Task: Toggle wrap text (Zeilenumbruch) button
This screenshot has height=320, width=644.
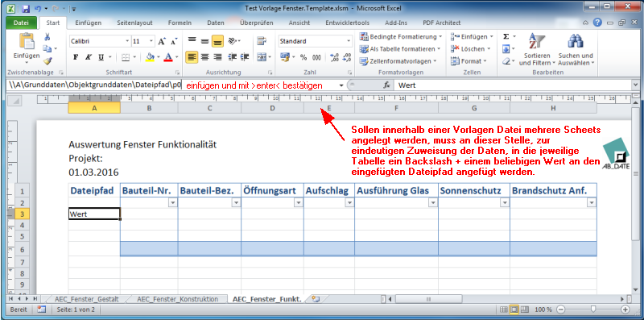Action: point(261,41)
